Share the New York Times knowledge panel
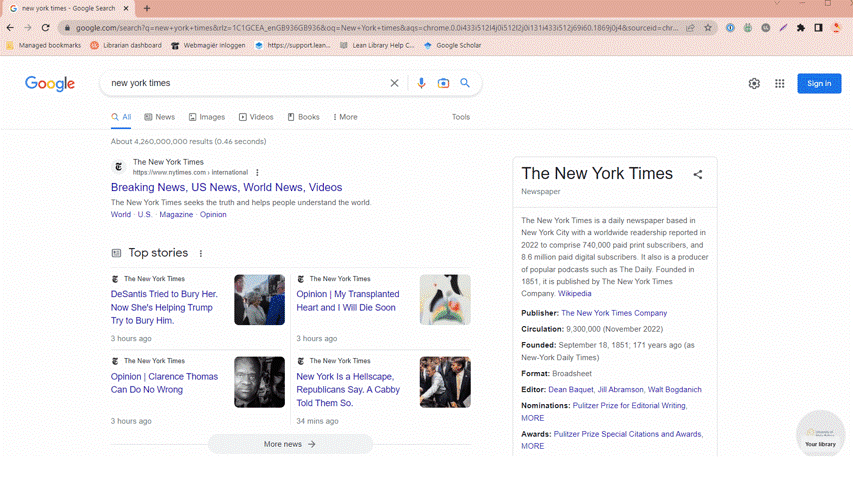This screenshot has height=480, width=853. (698, 174)
